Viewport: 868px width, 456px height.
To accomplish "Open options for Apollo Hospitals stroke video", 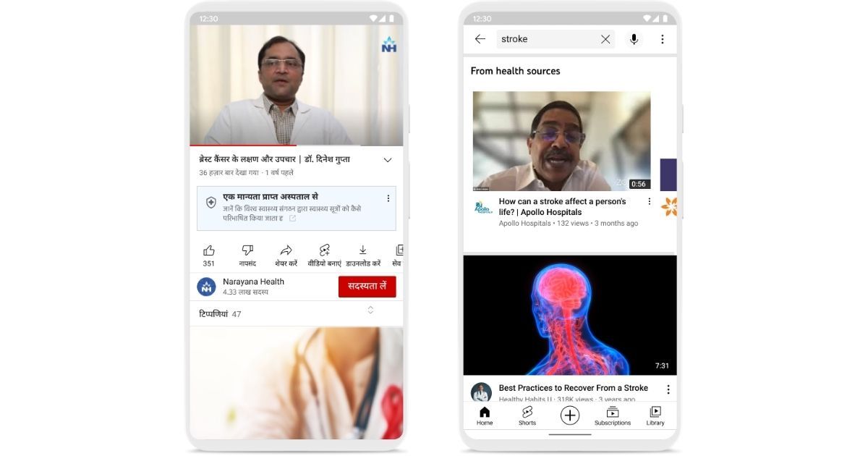I will [x=649, y=201].
